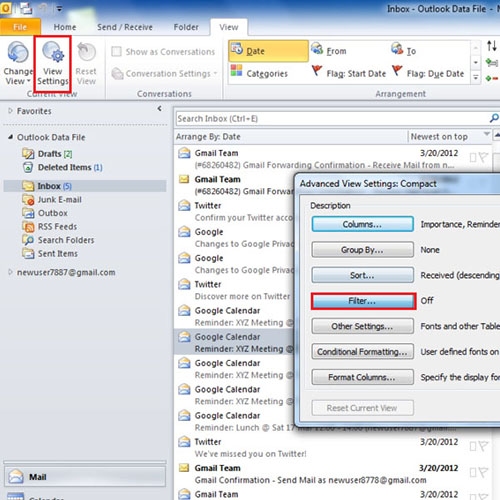Toggle the Newest on top sort order
This screenshot has height=500, width=500.
[450, 137]
